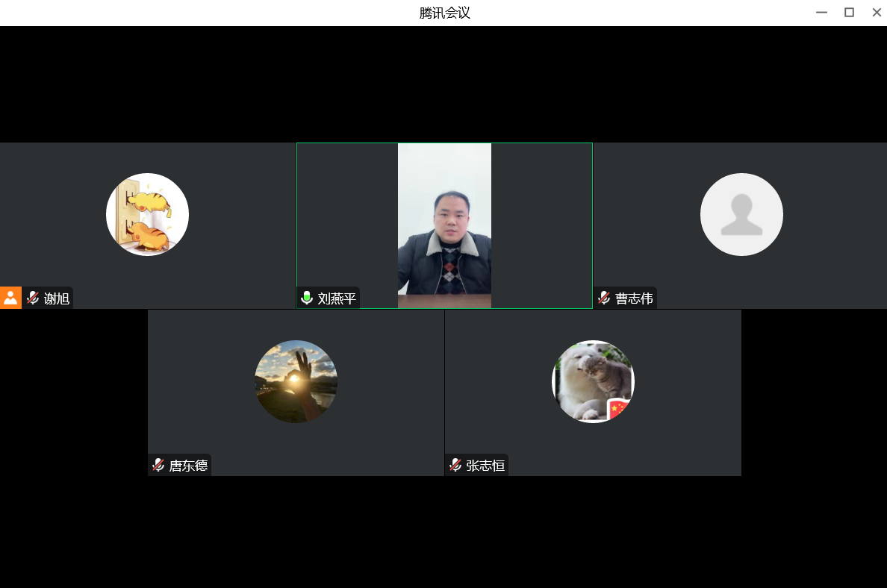
Task: Select 曹志伟's default gray avatar
Action: click(x=741, y=214)
